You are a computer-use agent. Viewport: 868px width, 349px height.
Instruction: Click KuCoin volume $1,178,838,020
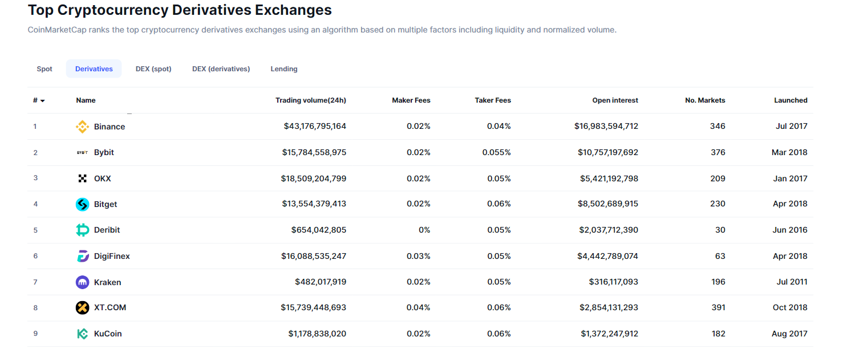317,334
